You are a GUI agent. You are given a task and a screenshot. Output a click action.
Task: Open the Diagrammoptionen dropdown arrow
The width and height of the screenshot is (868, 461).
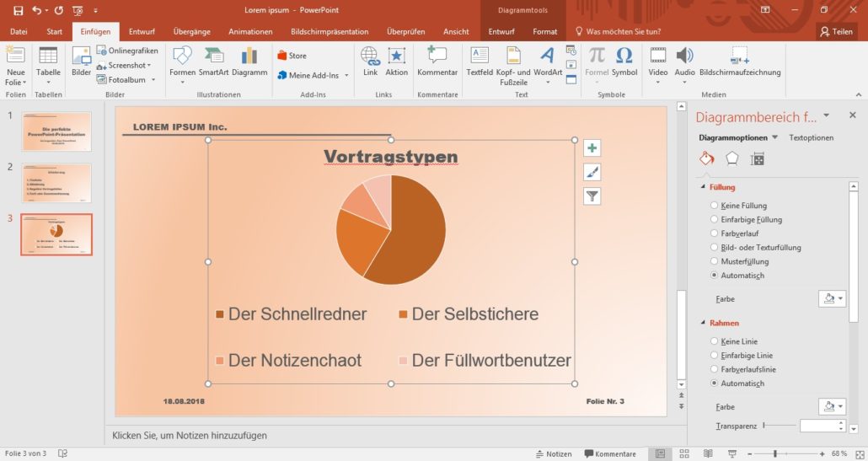tap(774, 137)
